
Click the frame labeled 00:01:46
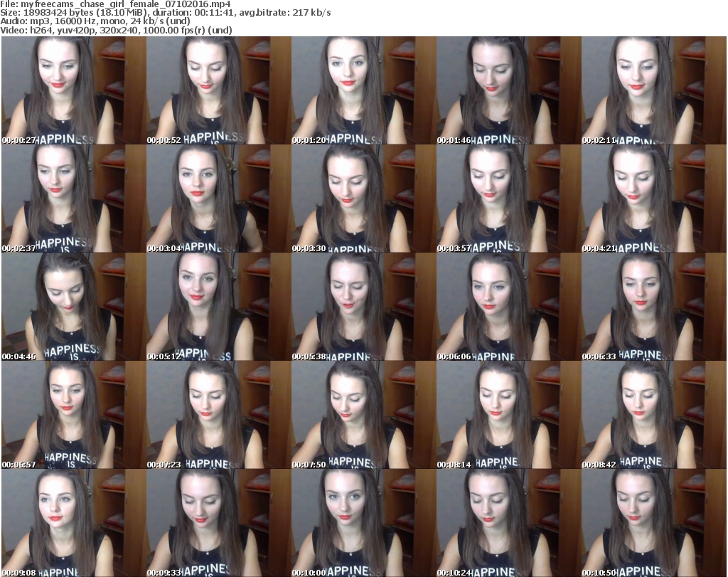(508, 90)
